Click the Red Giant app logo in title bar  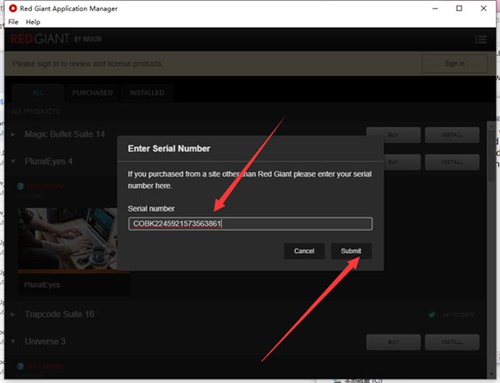13,8
